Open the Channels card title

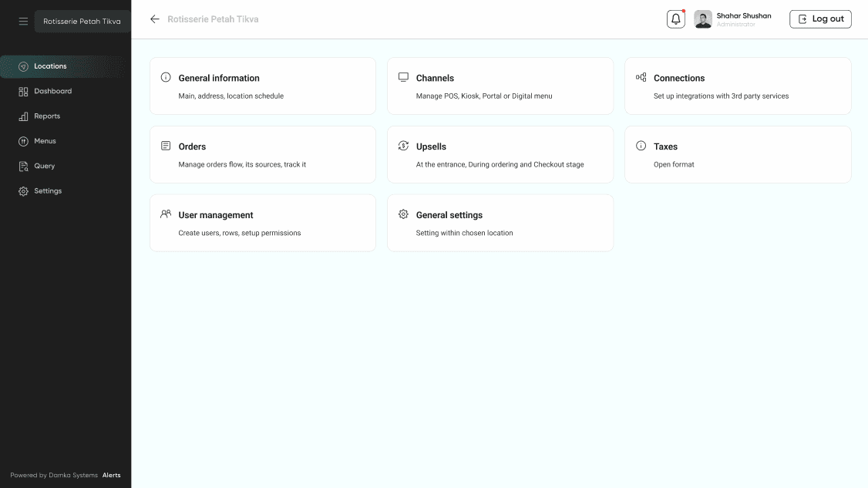435,78
